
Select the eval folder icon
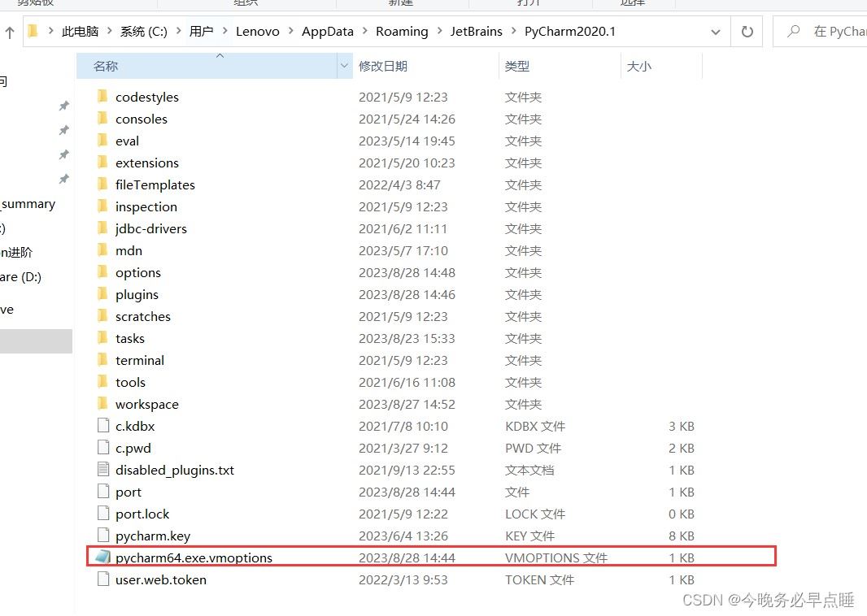pyautogui.click(x=102, y=141)
